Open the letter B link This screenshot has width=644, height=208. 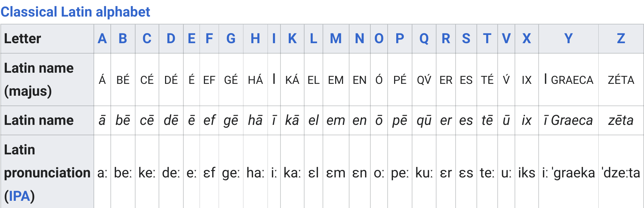[123, 39]
